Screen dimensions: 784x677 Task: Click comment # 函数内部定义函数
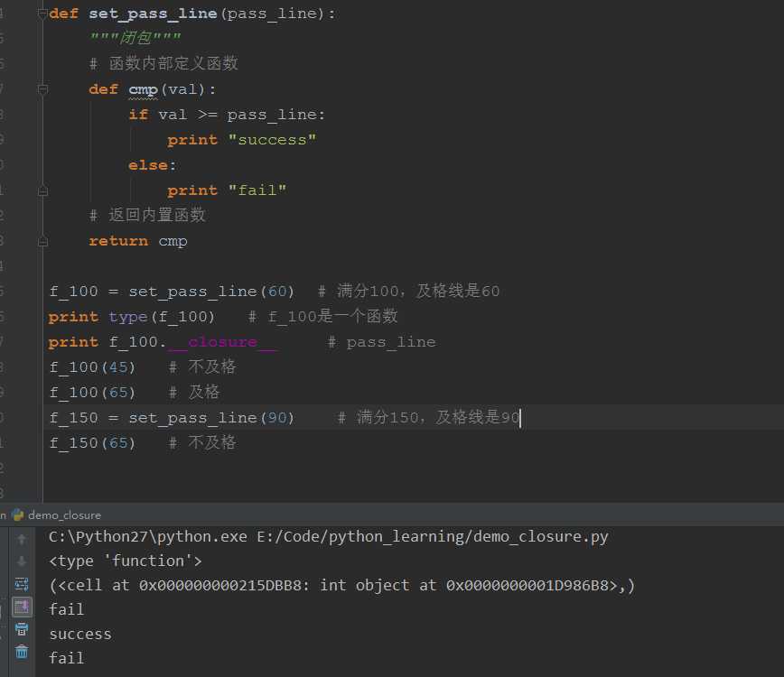point(163,63)
